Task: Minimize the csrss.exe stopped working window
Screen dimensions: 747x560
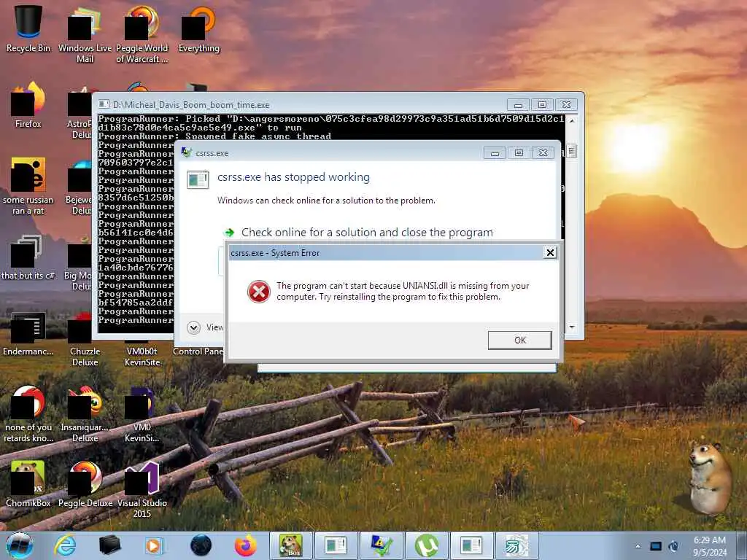Action: [495, 153]
